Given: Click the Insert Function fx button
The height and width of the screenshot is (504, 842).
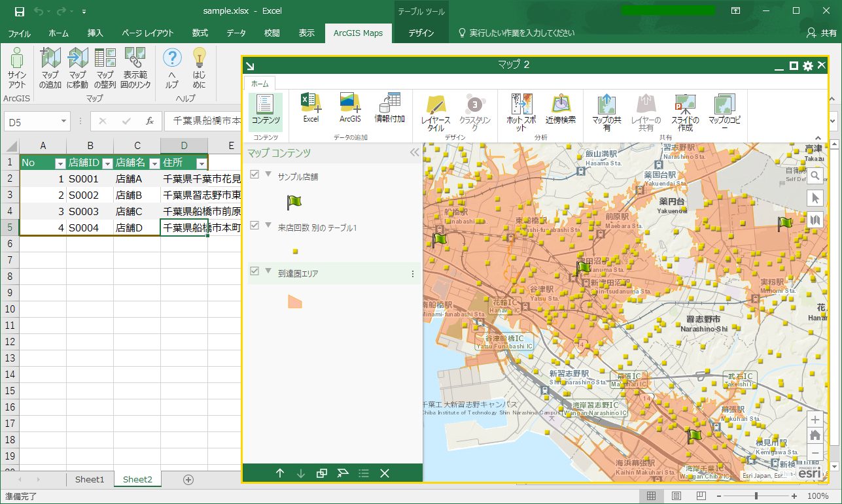Looking at the screenshot, I should pos(150,121).
